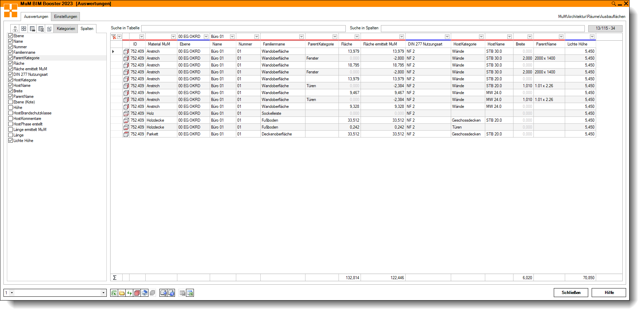Click the green refresh arrows icon

click(129, 293)
